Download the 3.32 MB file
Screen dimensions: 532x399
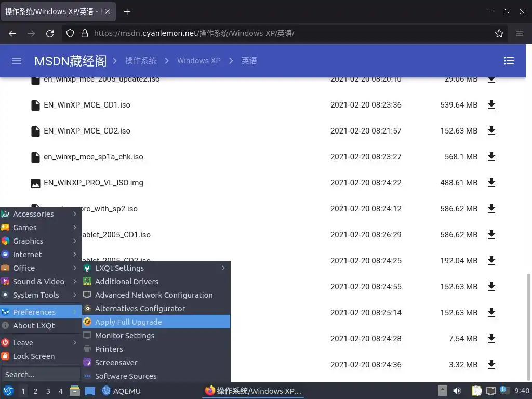491,364
